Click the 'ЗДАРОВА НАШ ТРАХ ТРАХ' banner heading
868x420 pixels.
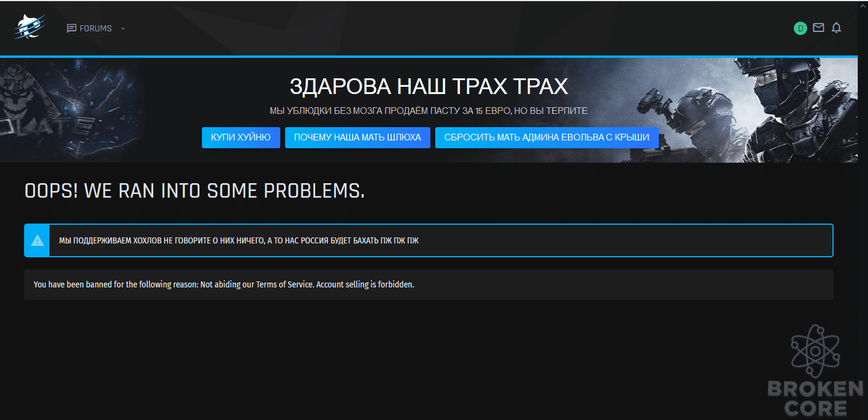tap(429, 87)
